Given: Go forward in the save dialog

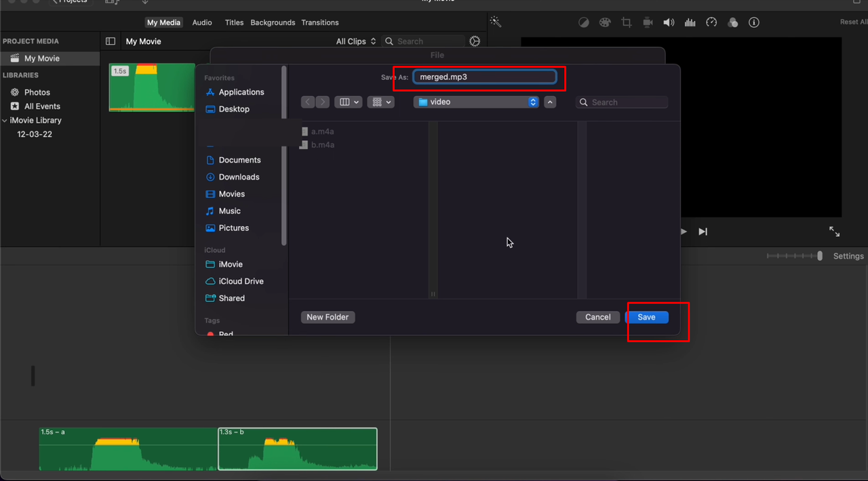Looking at the screenshot, I should 323,102.
